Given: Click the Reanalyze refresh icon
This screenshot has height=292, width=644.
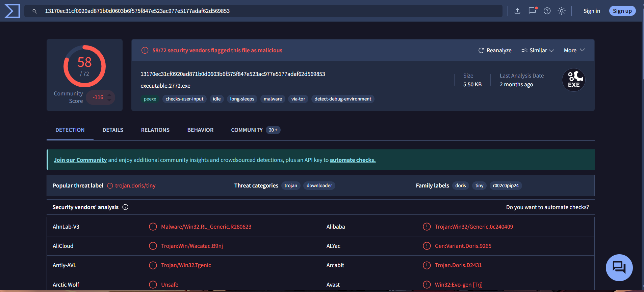Looking at the screenshot, I should pyautogui.click(x=481, y=50).
